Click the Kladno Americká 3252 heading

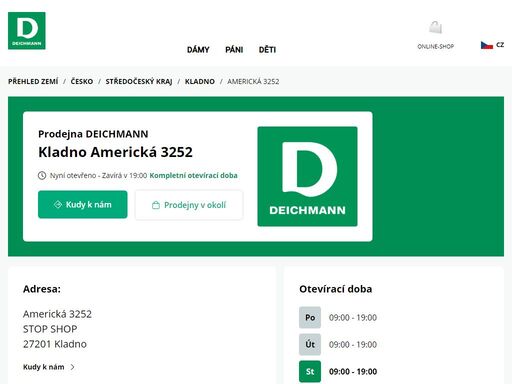click(x=115, y=152)
